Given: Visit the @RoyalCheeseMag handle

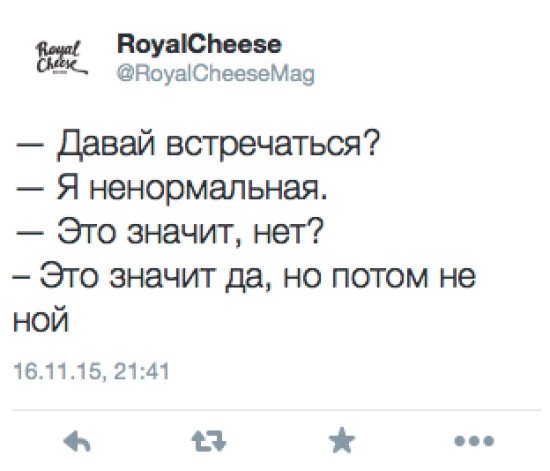Looking at the screenshot, I should [x=215, y=74].
